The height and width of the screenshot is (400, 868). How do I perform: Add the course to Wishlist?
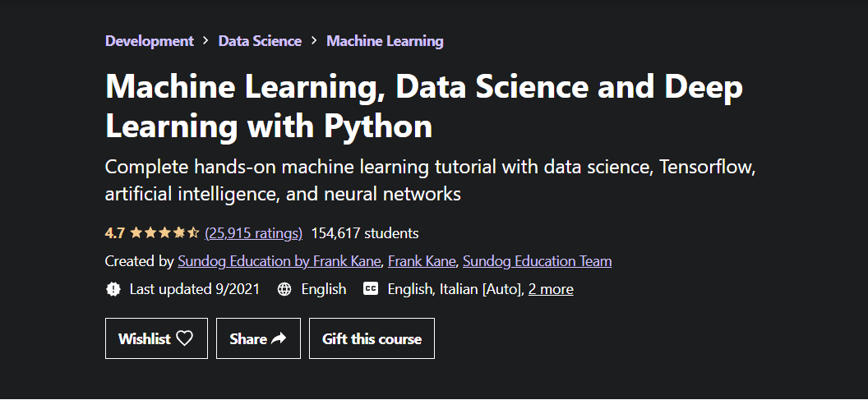pos(155,338)
